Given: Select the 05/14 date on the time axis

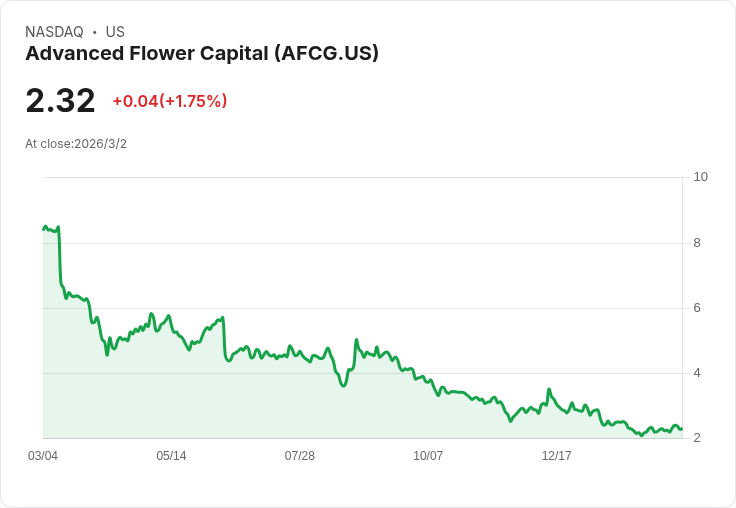Looking at the screenshot, I should pos(171,456).
